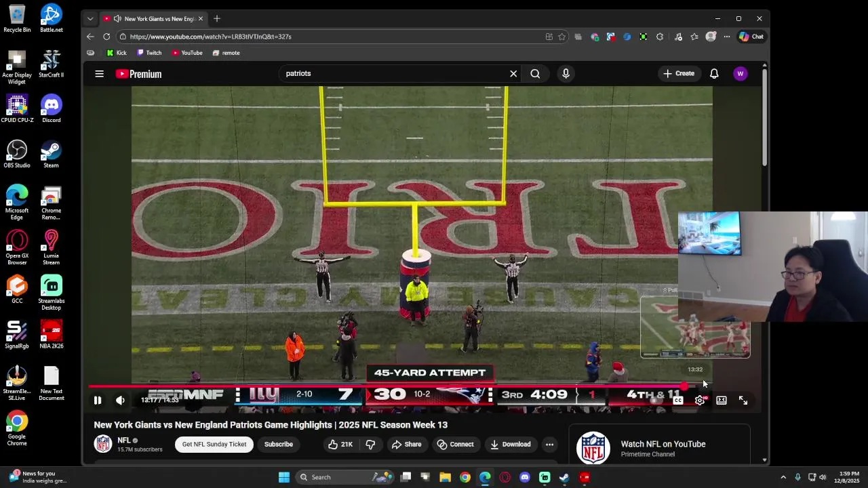Pause the video with the pause button
The width and height of the screenshot is (868, 488).
coord(98,401)
